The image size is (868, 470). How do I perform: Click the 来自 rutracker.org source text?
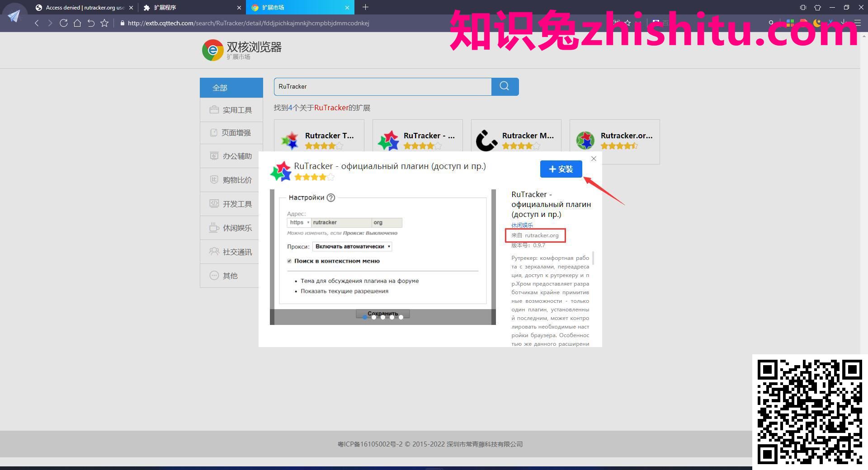coord(535,235)
